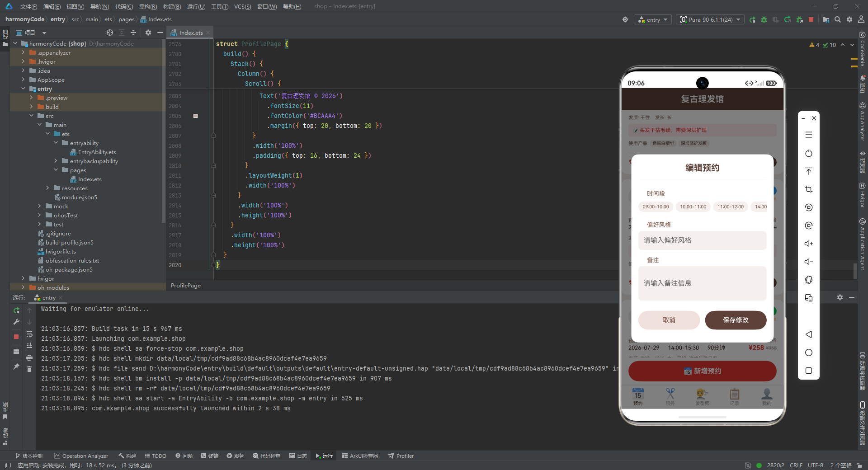Expand the resources folder

(47, 188)
